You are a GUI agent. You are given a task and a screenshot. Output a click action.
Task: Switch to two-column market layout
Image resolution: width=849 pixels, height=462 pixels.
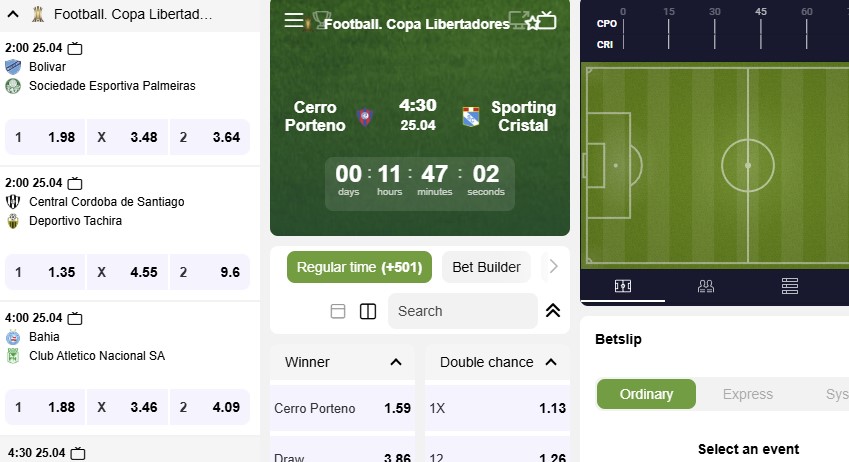pos(368,311)
